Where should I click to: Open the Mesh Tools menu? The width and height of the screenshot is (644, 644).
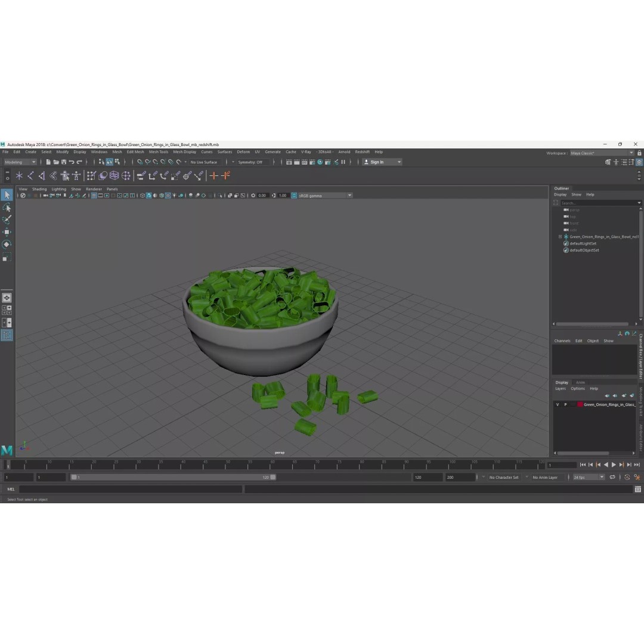coord(159,152)
